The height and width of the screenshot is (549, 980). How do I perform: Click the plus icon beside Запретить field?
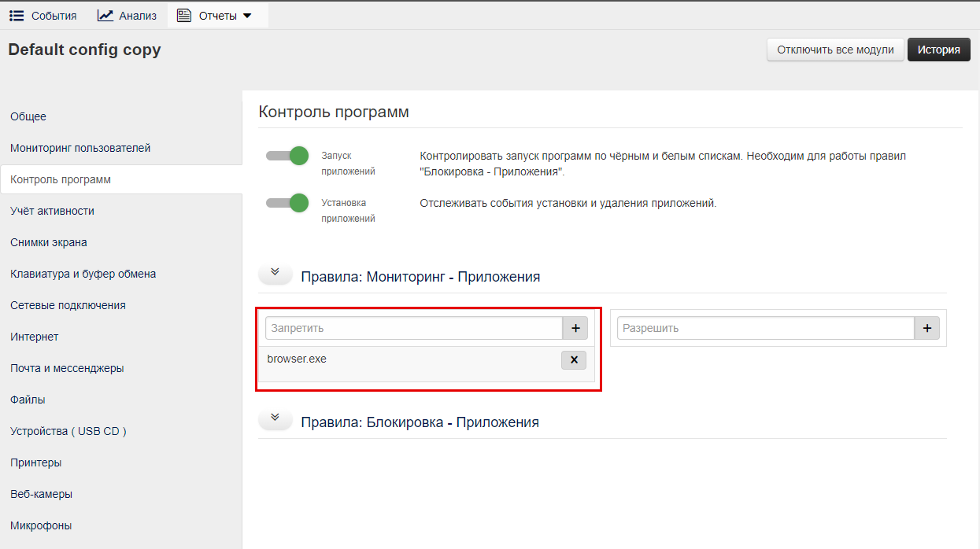[x=575, y=328]
